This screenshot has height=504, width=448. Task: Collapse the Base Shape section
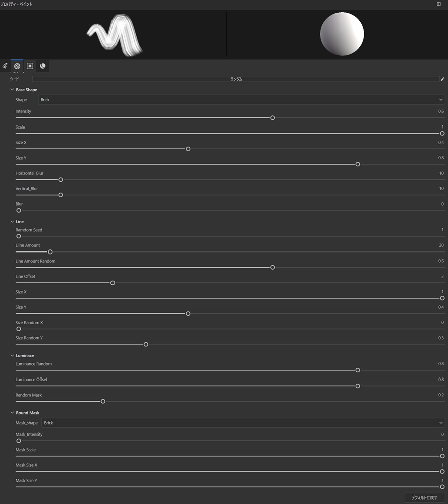(x=12, y=89)
